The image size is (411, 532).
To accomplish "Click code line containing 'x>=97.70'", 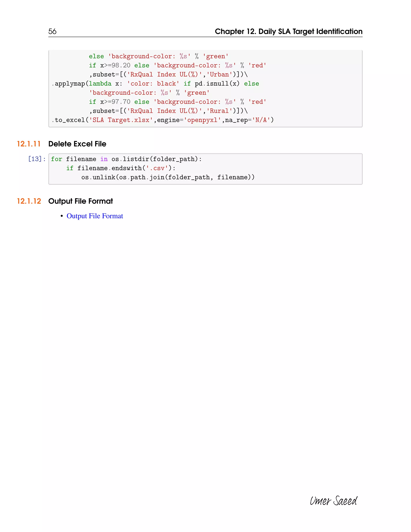I will [178, 102].
